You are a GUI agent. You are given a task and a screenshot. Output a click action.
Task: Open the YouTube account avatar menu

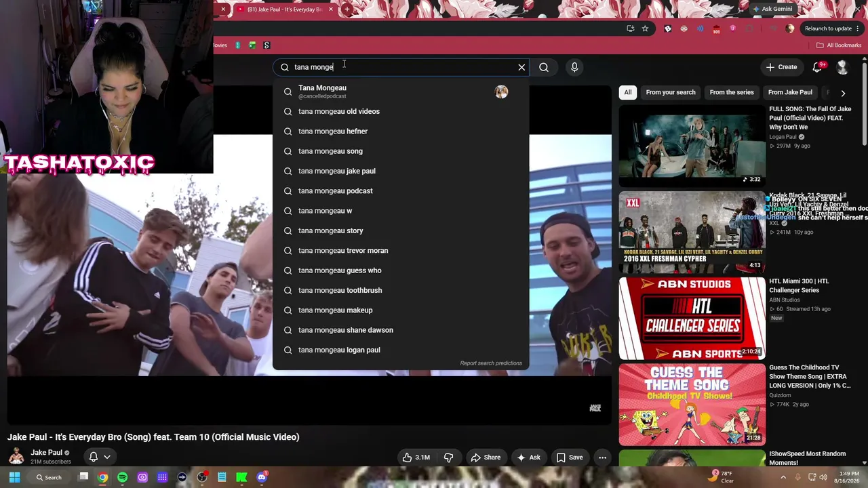pos(842,67)
